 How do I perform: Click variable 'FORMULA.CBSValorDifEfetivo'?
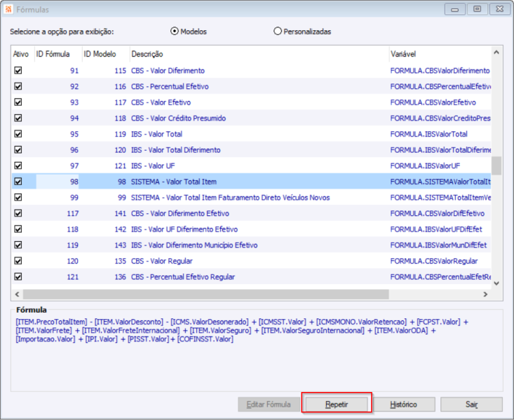[x=438, y=213]
